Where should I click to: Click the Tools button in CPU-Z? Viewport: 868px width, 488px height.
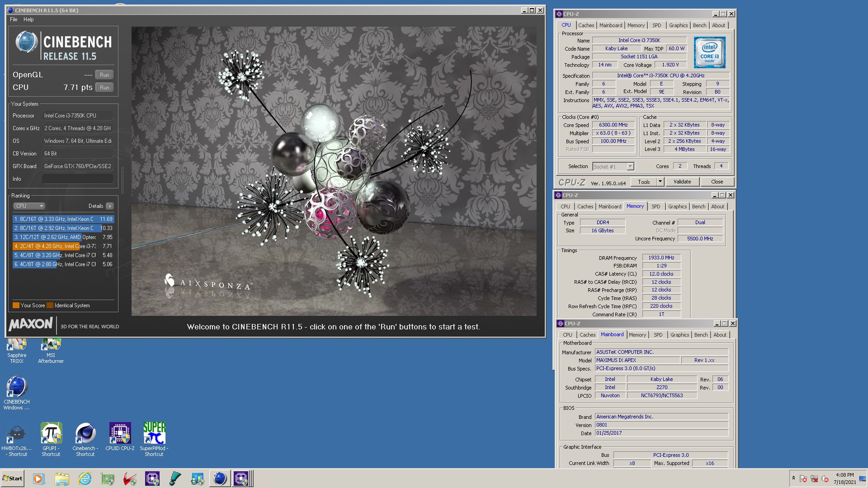point(644,182)
